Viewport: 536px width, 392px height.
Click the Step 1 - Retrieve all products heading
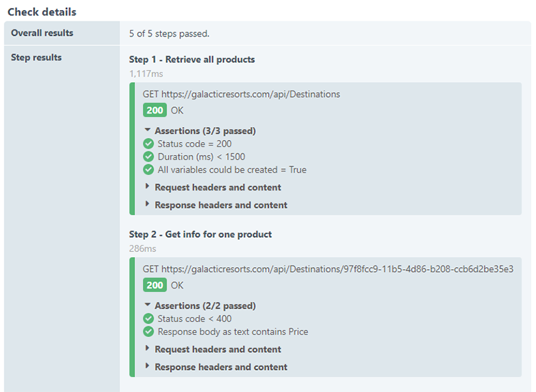[x=192, y=59]
